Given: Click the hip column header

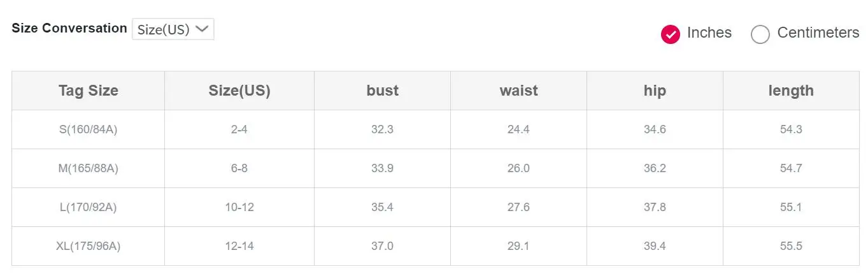Looking at the screenshot, I should coord(655,91).
